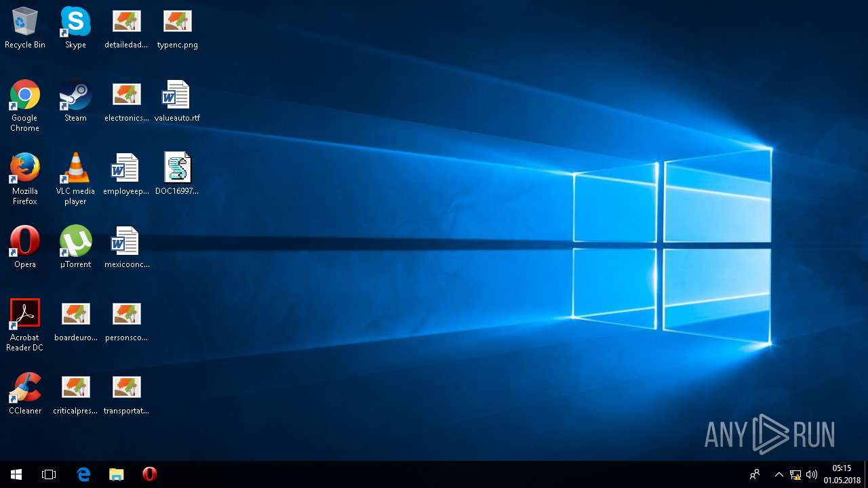Select the detailedad image file
Viewport: 868px width, 488px height.
(x=126, y=28)
